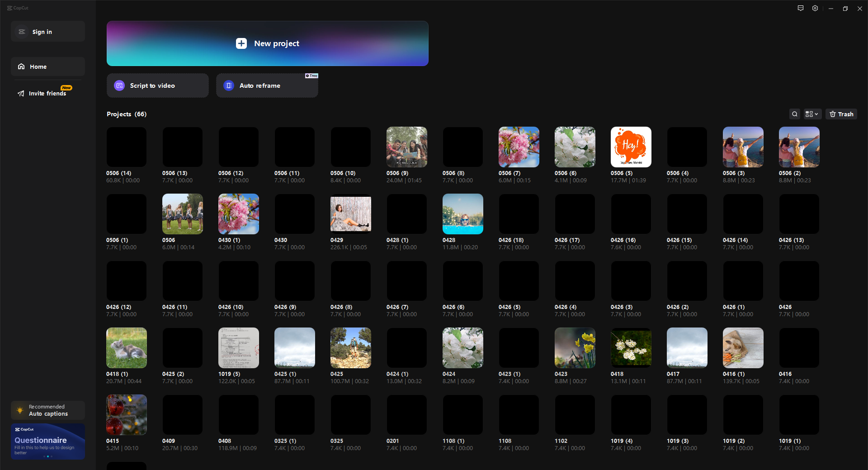Click the Home house icon

coord(21,66)
